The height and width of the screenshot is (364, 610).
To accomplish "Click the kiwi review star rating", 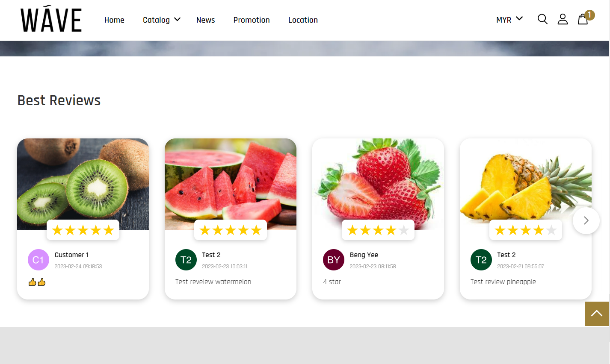I will tap(83, 230).
